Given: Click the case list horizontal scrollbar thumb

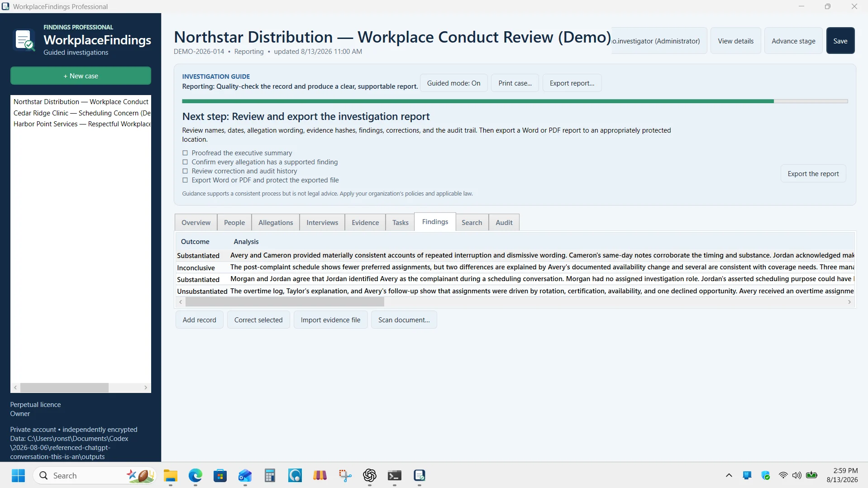Looking at the screenshot, I should [64, 388].
